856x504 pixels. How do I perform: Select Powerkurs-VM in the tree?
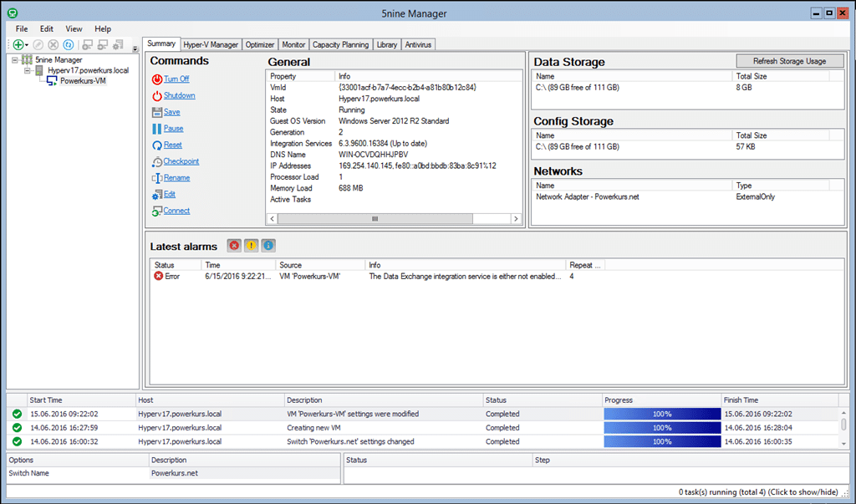[x=83, y=81]
